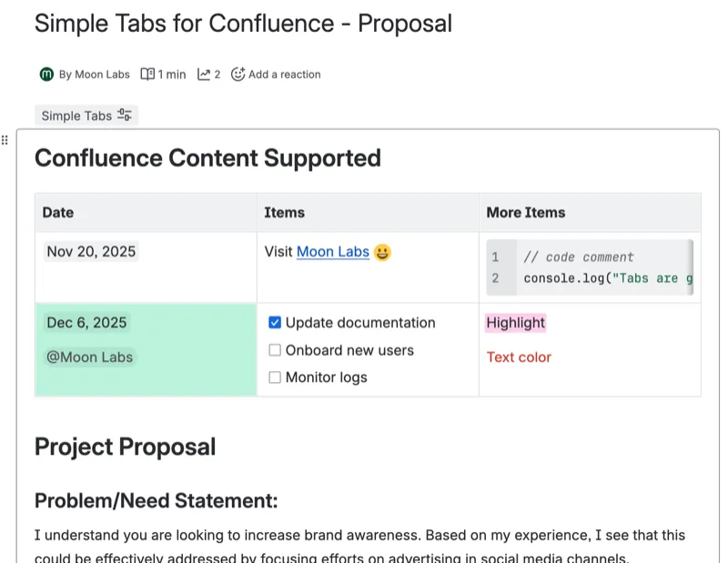Screen dimensions: 728x563
Task: Grab the macro drag handle dots
Action: point(5,140)
